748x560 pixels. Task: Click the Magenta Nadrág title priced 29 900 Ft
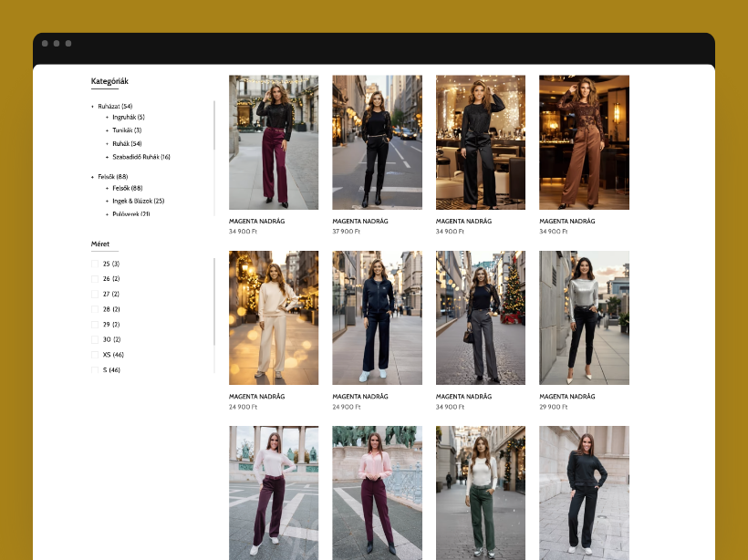tap(567, 397)
